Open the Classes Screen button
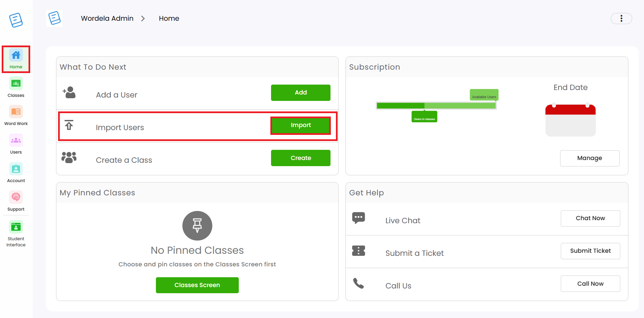The image size is (644, 318). [x=197, y=285]
